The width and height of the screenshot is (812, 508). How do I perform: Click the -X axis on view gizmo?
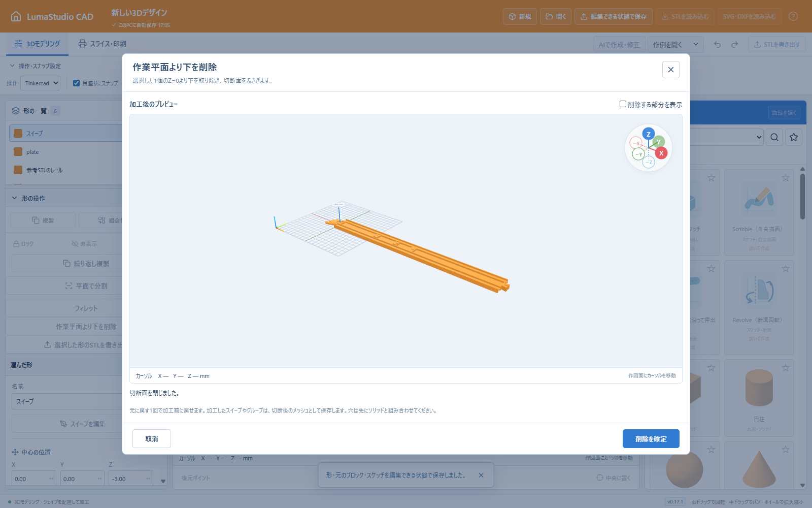pyautogui.click(x=636, y=143)
